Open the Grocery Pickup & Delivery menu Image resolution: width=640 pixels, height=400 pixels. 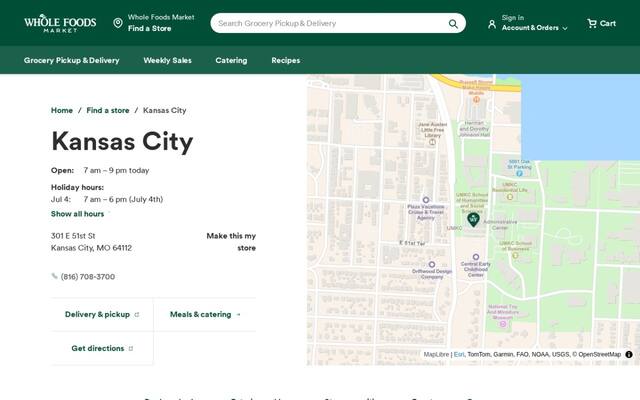pos(71,60)
